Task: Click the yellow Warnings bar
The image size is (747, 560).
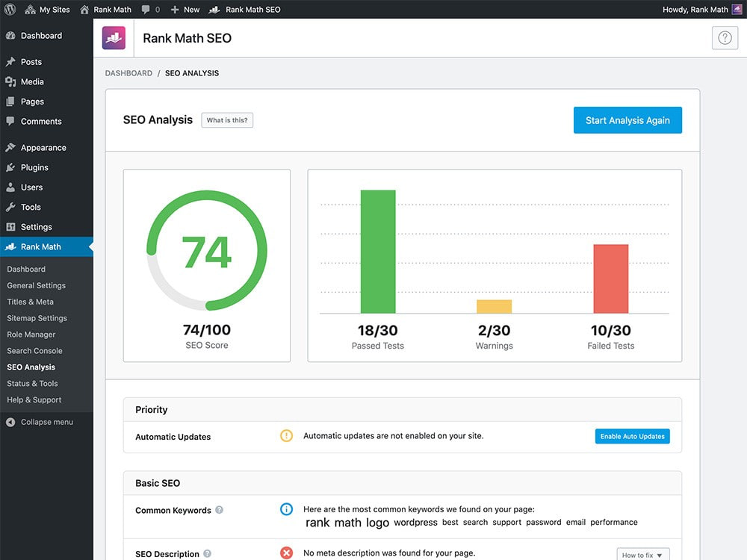Action: click(494, 306)
